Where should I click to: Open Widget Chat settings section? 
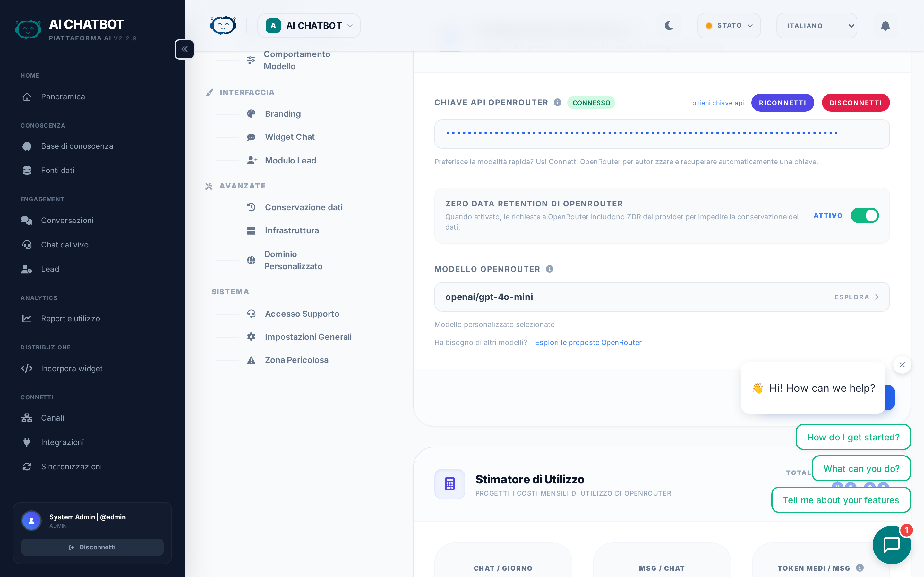289,137
